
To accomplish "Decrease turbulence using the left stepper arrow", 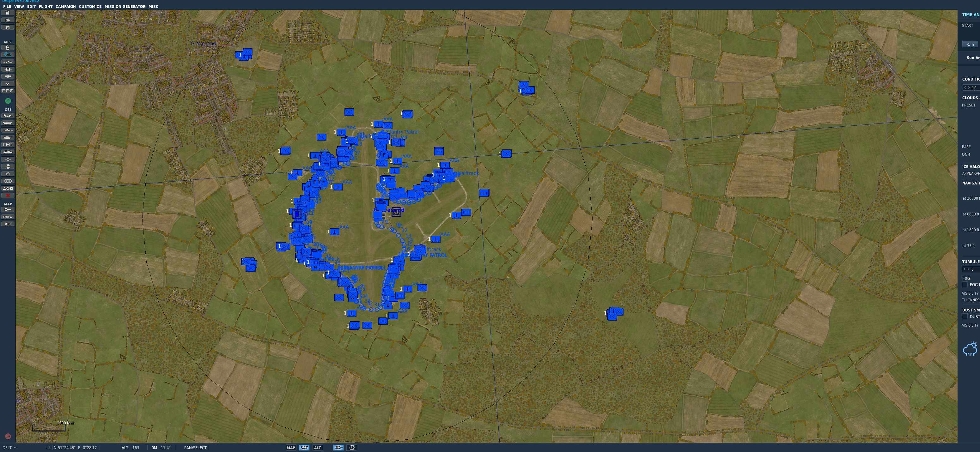I will [965, 269].
